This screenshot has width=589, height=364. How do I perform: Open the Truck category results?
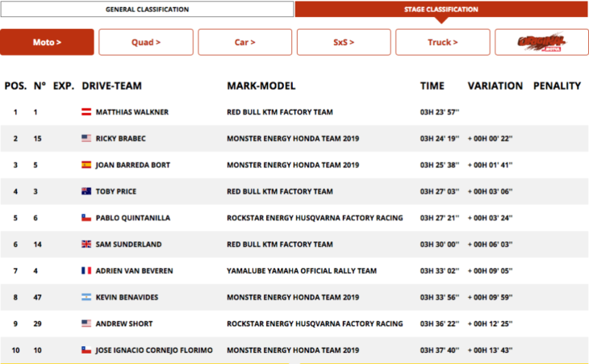click(x=443, y=42)
